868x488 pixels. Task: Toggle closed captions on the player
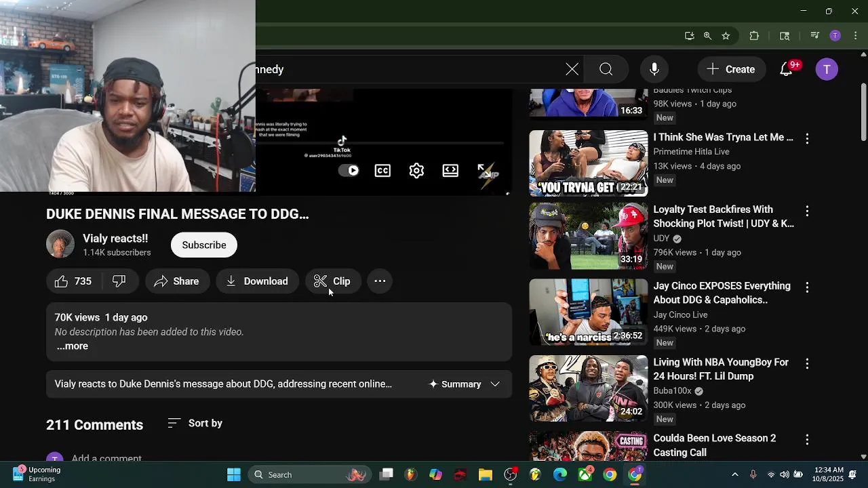[x=382, y=171]
